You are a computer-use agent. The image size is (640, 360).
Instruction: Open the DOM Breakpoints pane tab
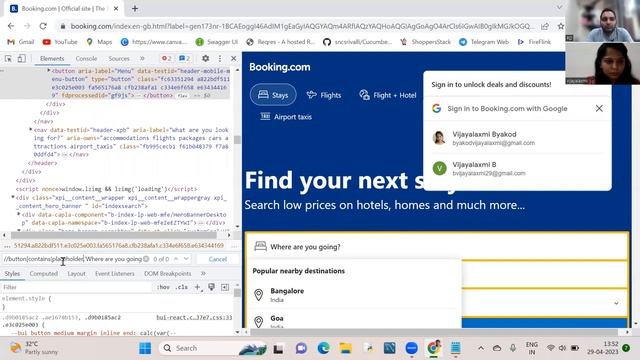[167, 273]
